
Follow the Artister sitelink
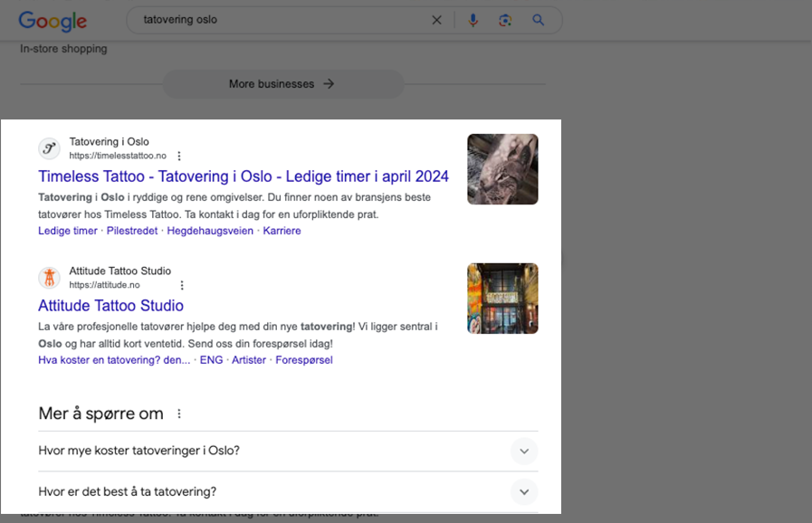[x=249, y=360]
